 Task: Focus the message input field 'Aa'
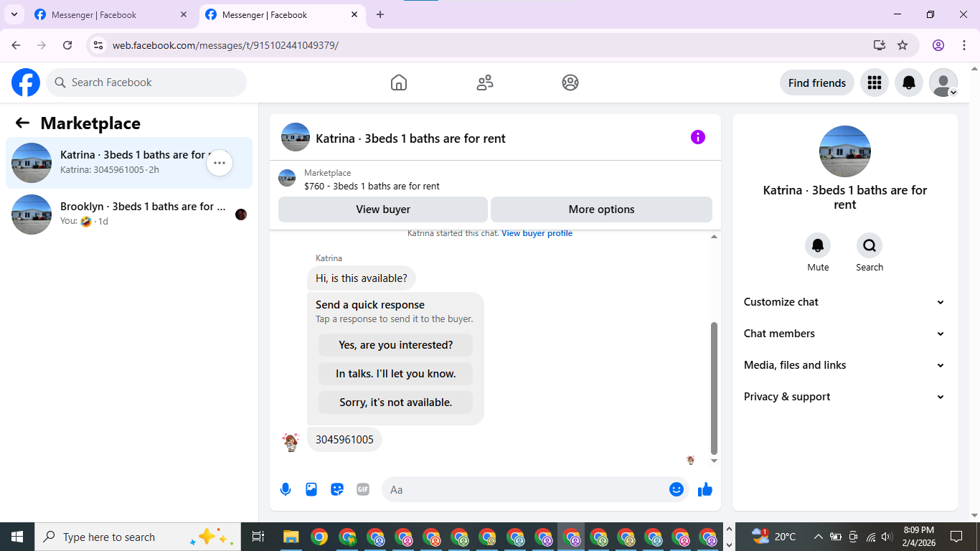(524, 489)
